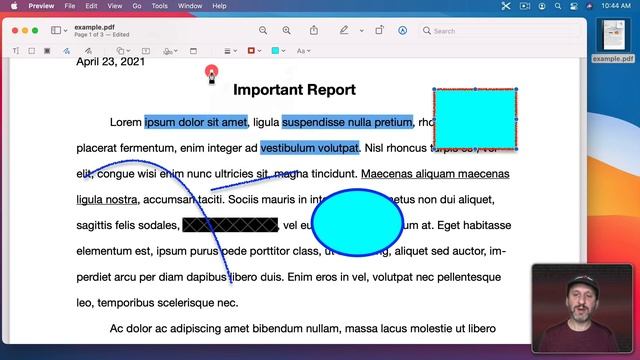640x360 pixels.
Task: Add a Text box annotation
Action: pyautogui.click(x=146, y=51)
